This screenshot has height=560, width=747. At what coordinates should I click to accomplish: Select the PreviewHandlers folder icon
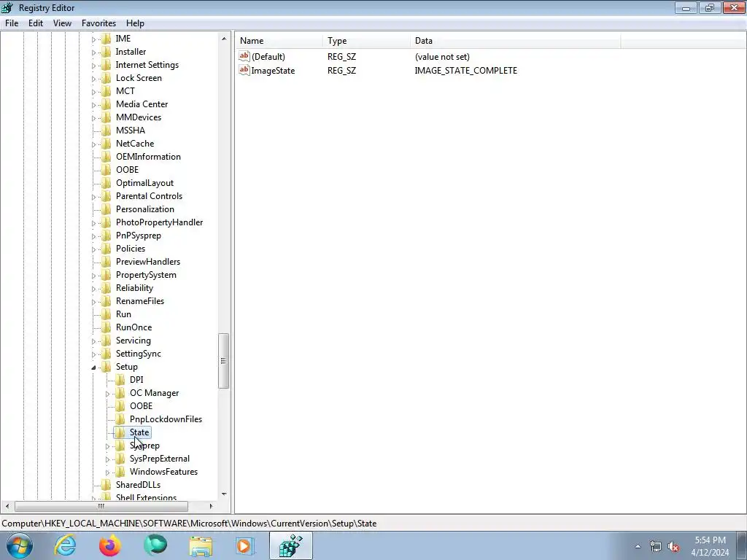pos(107,262)
